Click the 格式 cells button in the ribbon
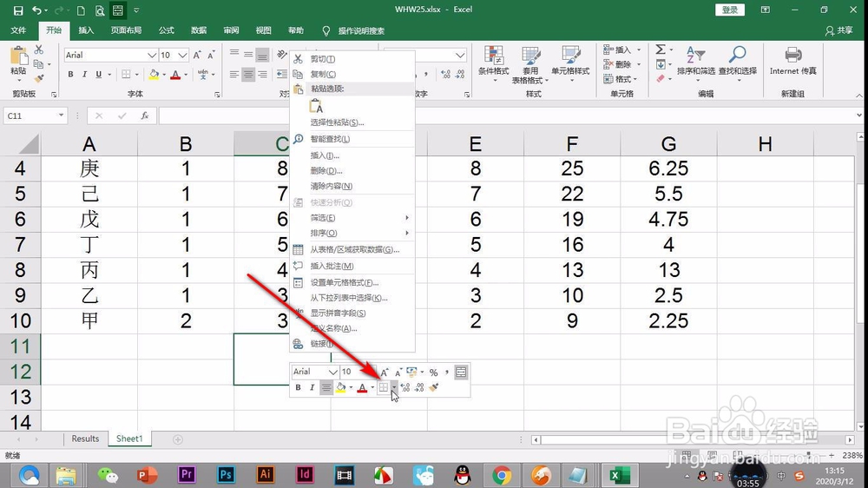Viewport: 868px width, 488px height. (620, 79)
